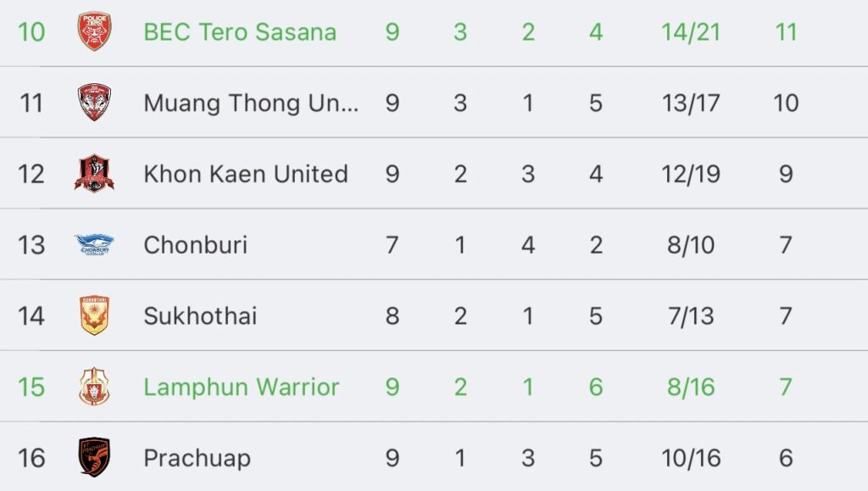Viewport: 868px width, 491px height.
Task: Tap the Muang Thong United club logo
Action: (94, 103)
